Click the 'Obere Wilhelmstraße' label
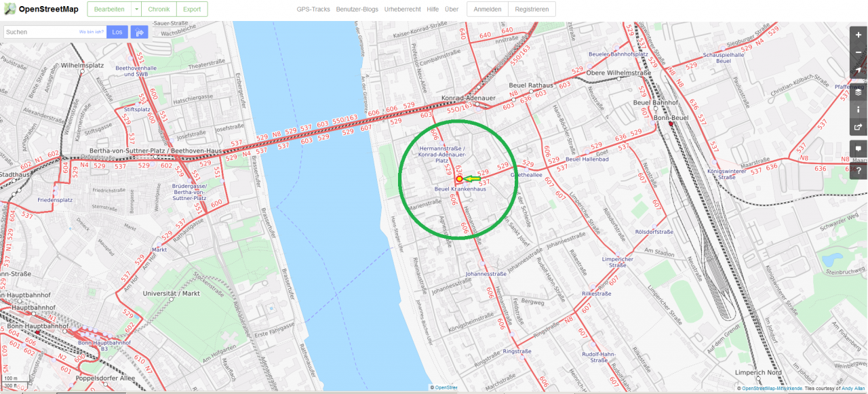 coord(618,73)
